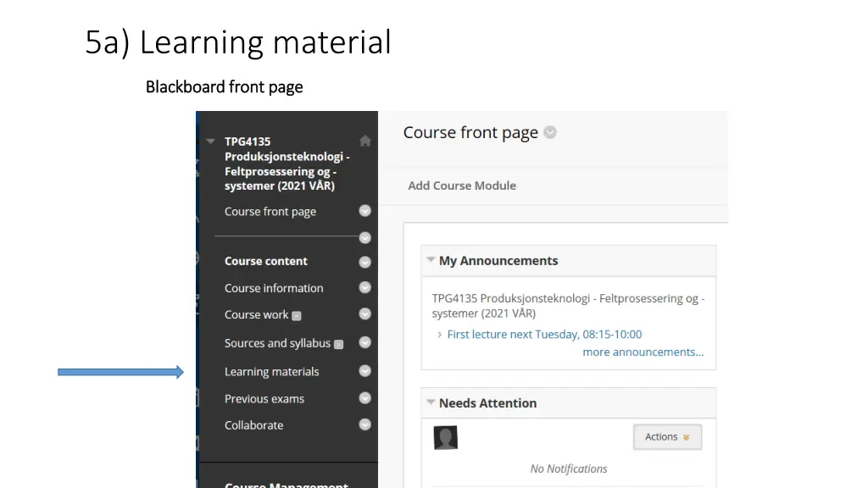
Task: Click the 'more announcements...' link
Action: pos(643,352)
